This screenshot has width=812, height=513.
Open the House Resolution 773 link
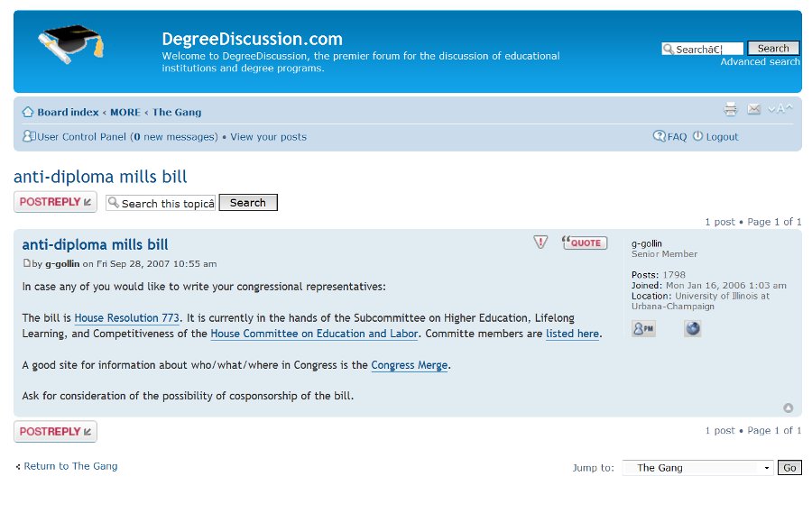(127, 318)
